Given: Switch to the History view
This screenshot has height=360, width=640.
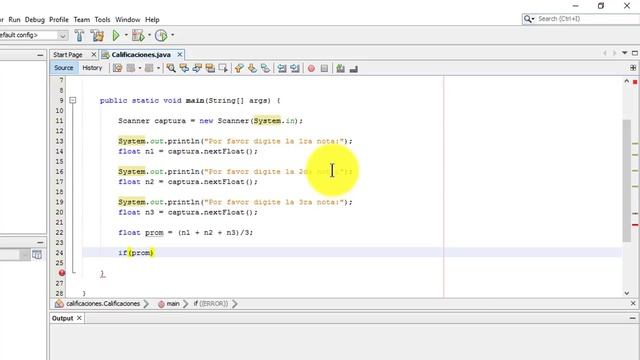Looking at the screenshot, I should pyautogui.click(x=92, y=68).
